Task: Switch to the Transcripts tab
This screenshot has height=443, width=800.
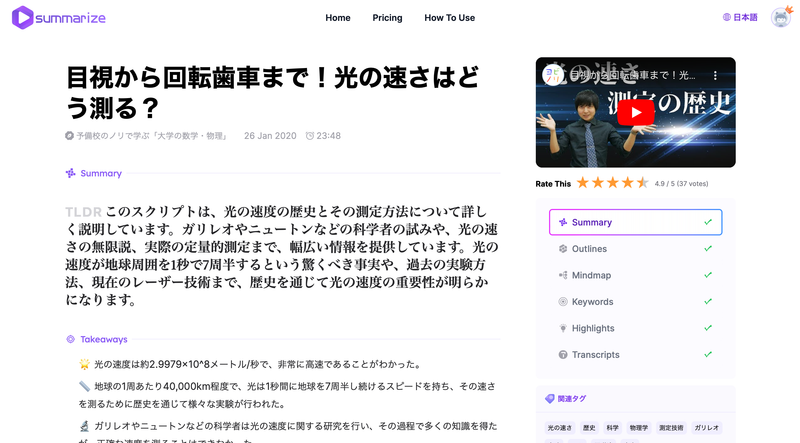Action: [636, 355]
